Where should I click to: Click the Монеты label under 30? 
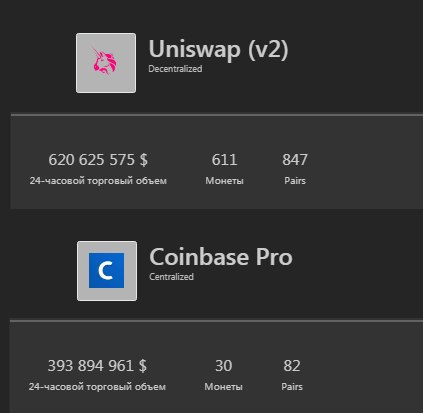pos(223,387)
